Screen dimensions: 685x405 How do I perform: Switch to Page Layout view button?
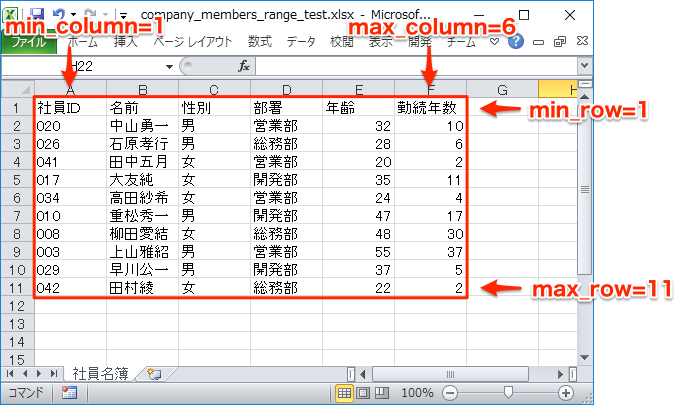[362, 393]
